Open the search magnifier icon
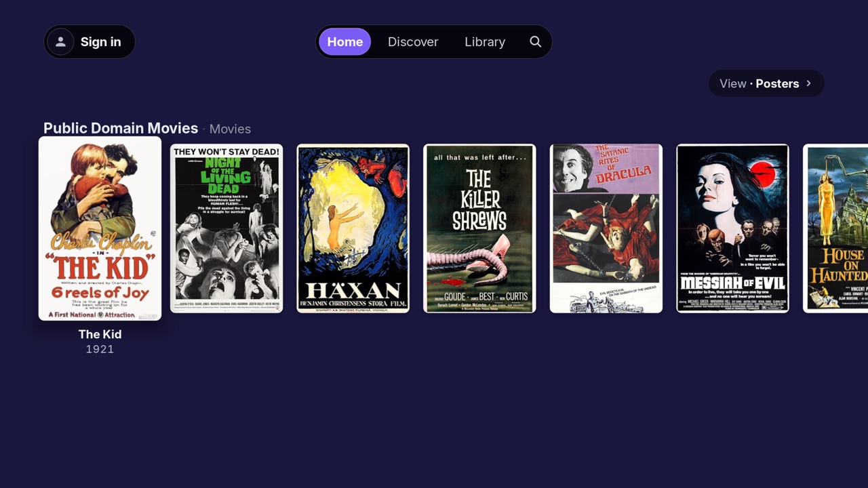The width and height of the screenshot is (868, 488). 535,42
